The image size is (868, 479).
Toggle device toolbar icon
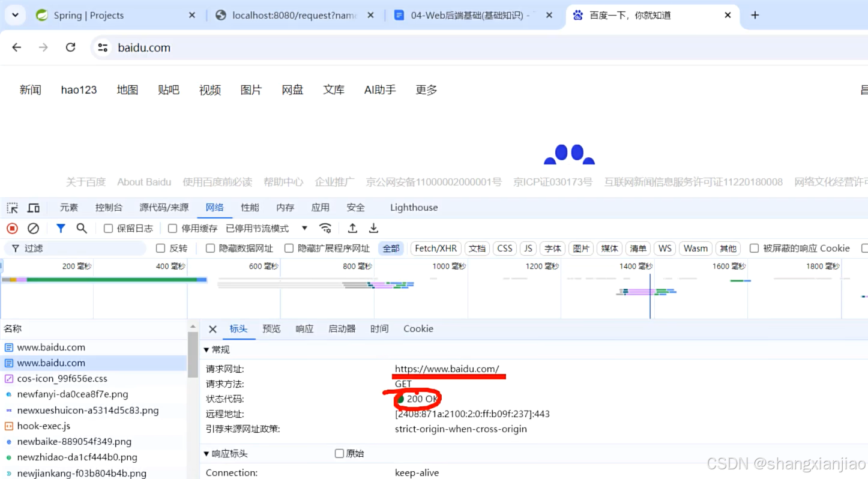[x=34, y=208]
